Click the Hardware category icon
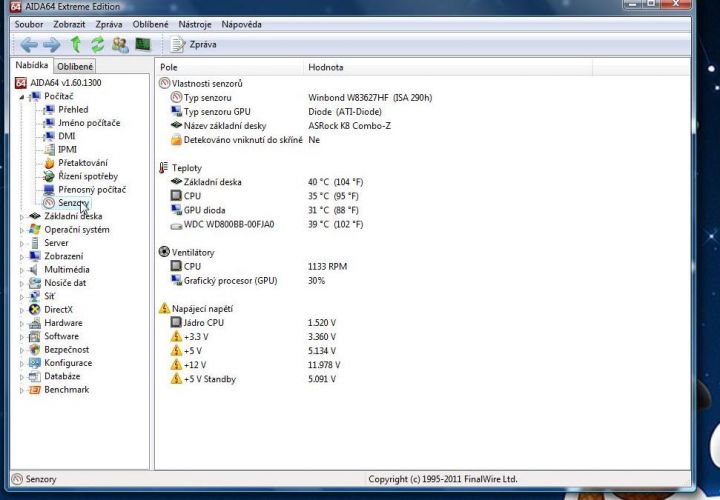Screen dimensions: 720x500 tap(34, 323)
